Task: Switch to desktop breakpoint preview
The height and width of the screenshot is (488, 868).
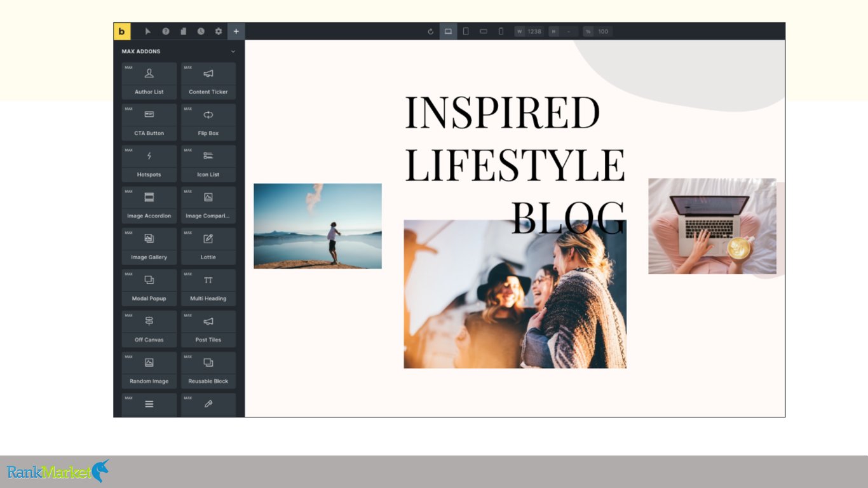Action: coord(448,31)
